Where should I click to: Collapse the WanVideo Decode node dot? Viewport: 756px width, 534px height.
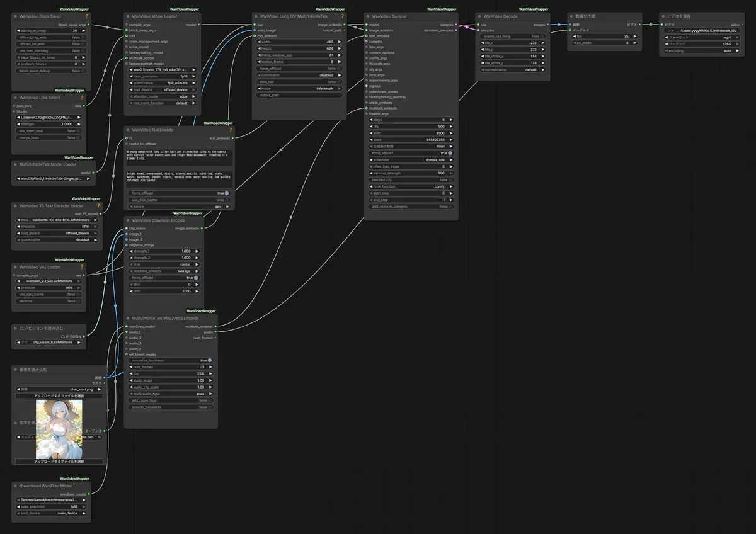tap(479, 16)
